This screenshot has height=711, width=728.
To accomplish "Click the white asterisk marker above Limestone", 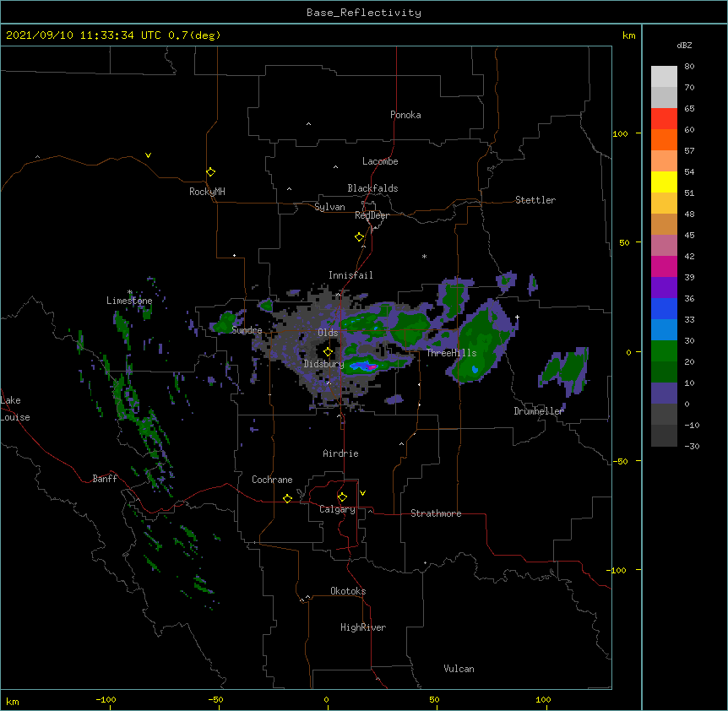I will click(130, 292).
